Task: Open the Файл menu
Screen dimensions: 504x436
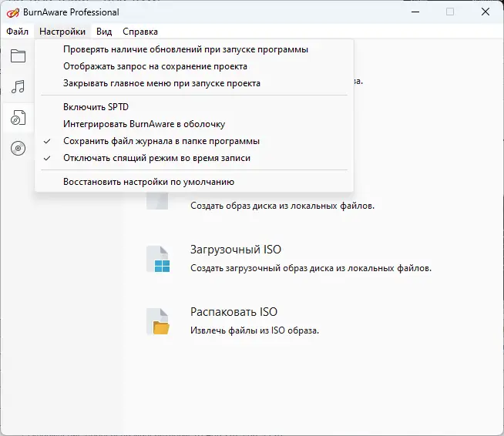Action: [x=18, y=32]
